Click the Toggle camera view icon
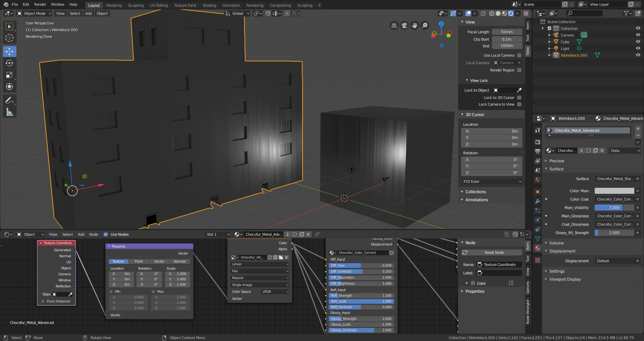Image resolution: width=644 pixels, height=341 pixels. [404, 25]
